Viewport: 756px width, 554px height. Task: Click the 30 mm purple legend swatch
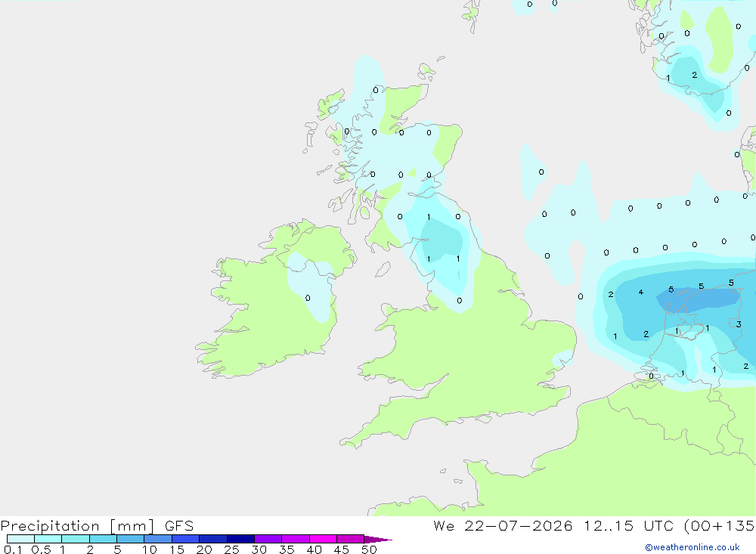pyautogui.click(x=268, y=539)
